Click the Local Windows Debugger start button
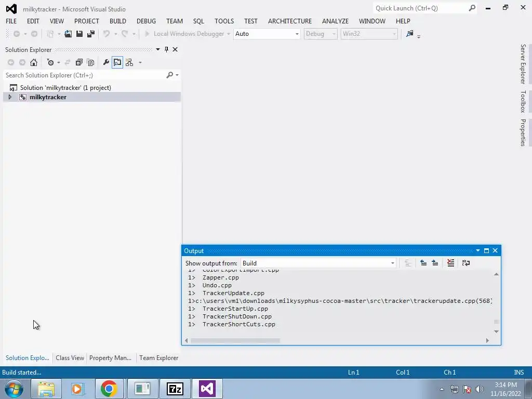The image size is (532, 399). 185,34
